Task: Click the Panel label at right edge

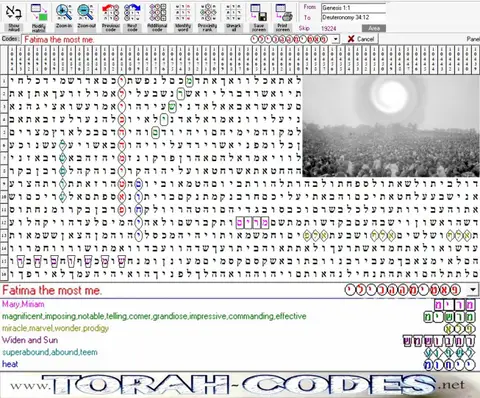Action: point(473,39)
